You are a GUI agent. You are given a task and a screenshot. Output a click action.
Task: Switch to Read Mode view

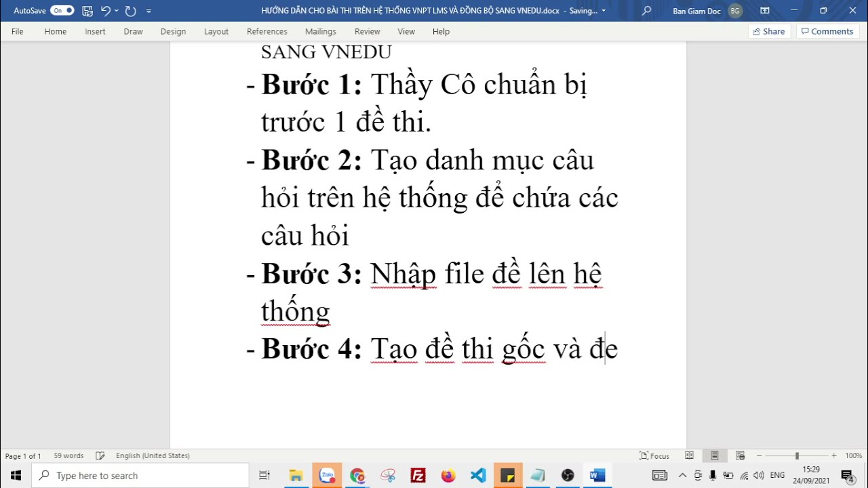pyautogui.click(x=689, y=456)
